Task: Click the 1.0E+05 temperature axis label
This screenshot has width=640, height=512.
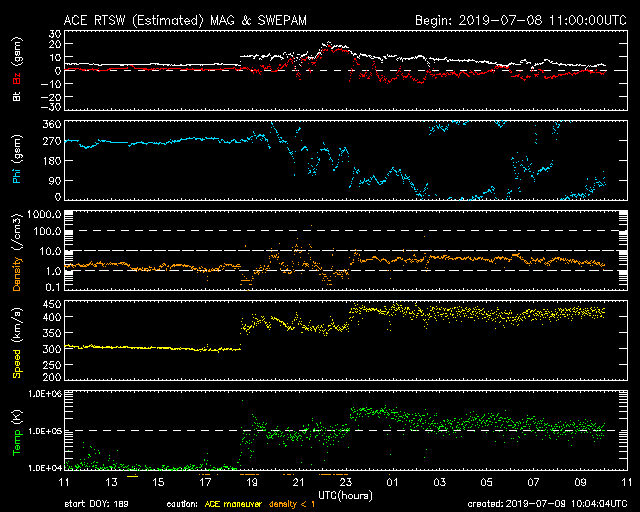Action: point(45,431)
